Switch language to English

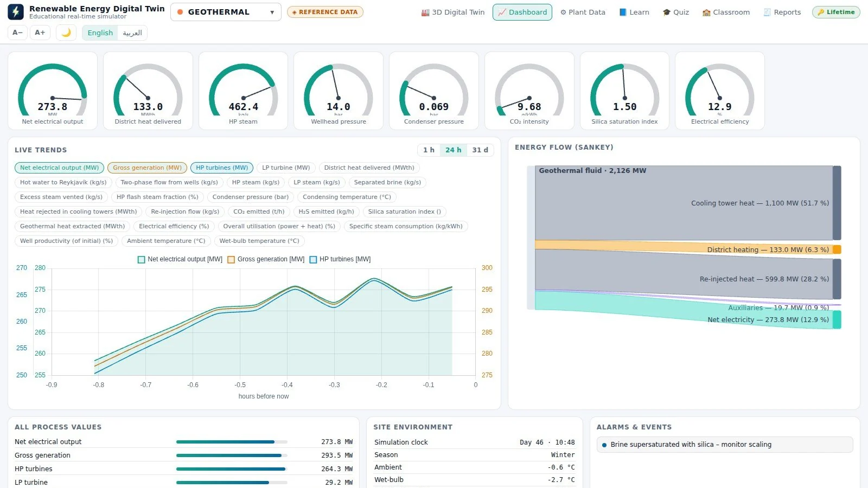(100, 33)
